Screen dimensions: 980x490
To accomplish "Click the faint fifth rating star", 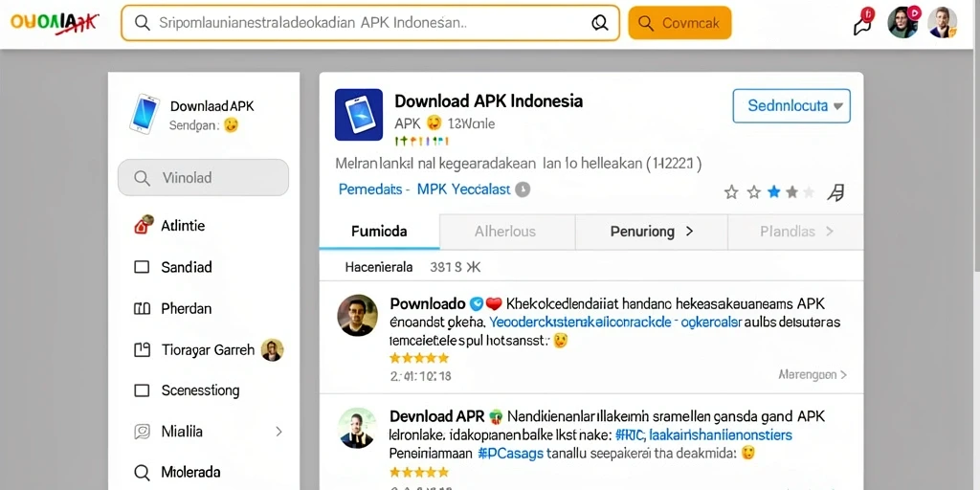I will [x=809, y=191].
